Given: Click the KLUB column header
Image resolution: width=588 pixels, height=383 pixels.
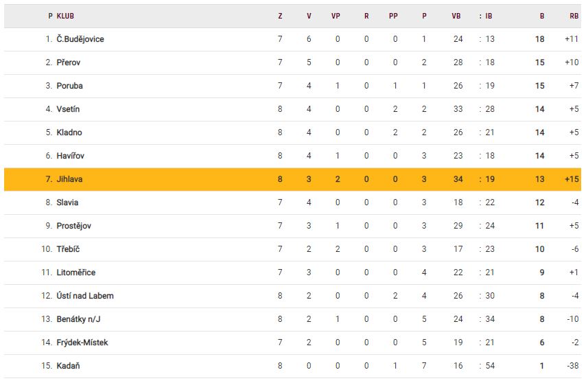Looking at the screenshot, I should click(x=66, y=16).
